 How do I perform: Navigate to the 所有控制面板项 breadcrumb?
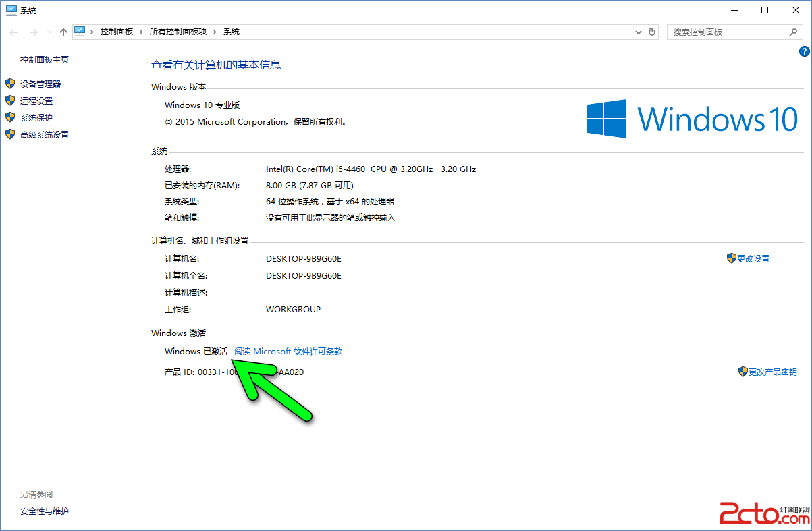(178, 32)
